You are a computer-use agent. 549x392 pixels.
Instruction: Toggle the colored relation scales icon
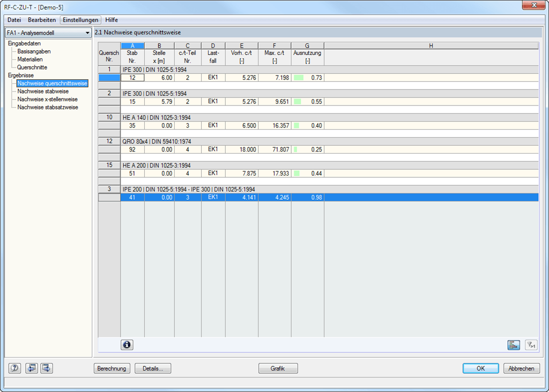click(x=514, y=345)
